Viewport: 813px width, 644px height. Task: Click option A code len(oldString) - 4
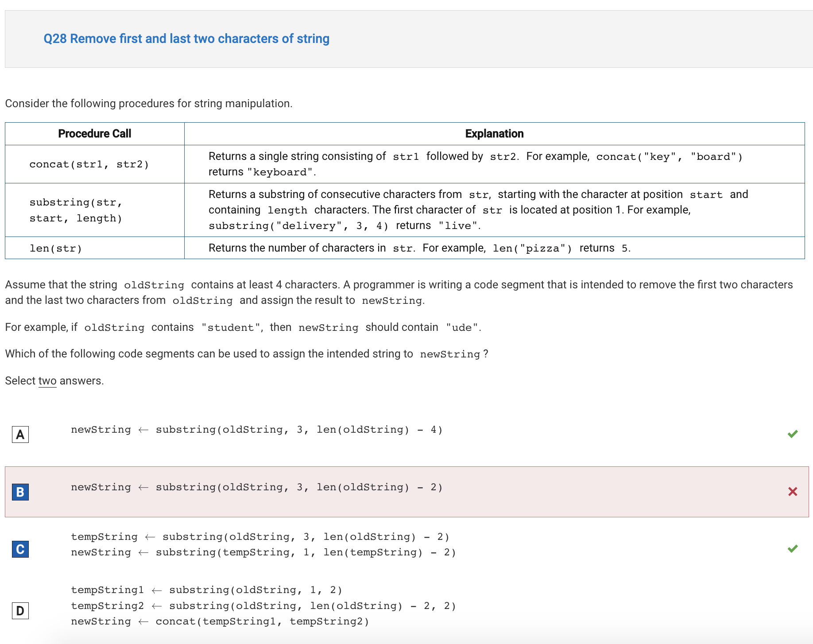coord(379,430)
